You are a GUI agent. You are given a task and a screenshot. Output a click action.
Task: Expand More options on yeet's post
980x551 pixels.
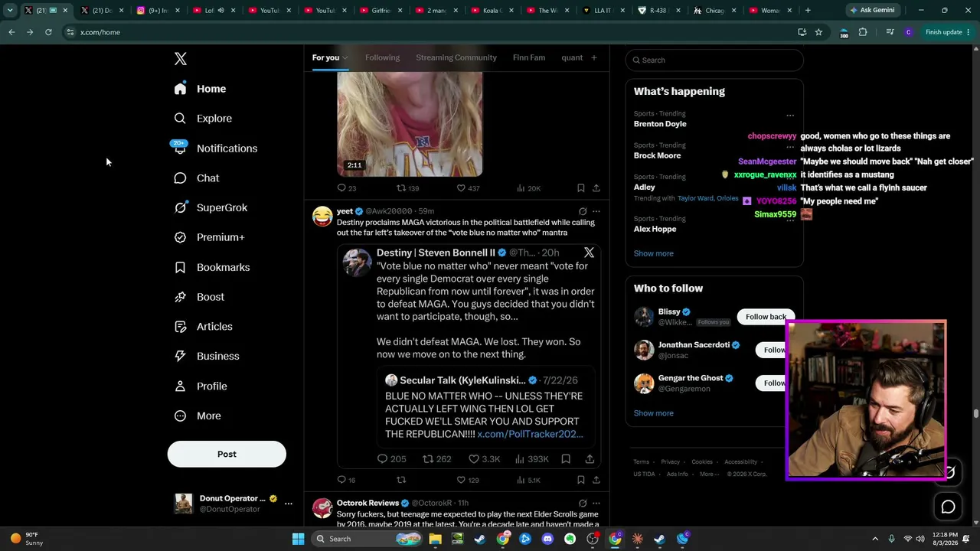click(596, 211)
